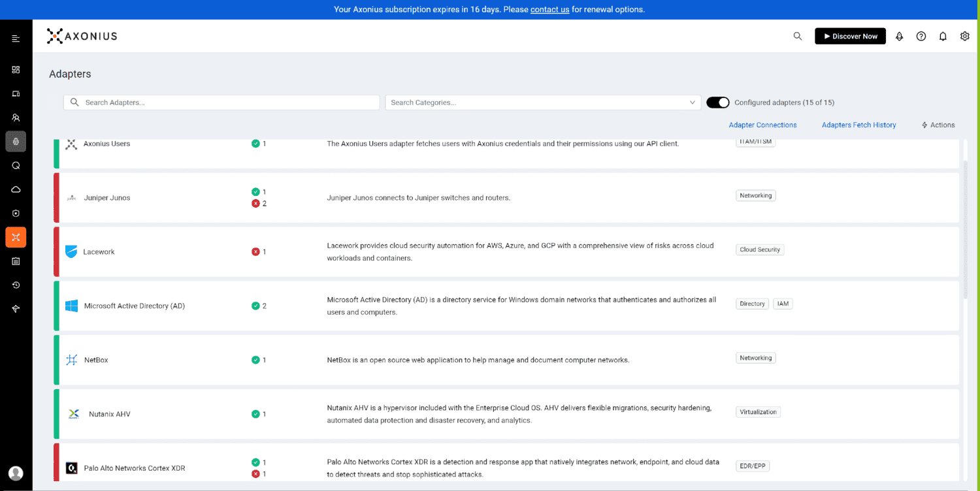Click the Nutanix AHV adapter icon
This screenshot has width=980, height=491.
(x=74, y=414)
